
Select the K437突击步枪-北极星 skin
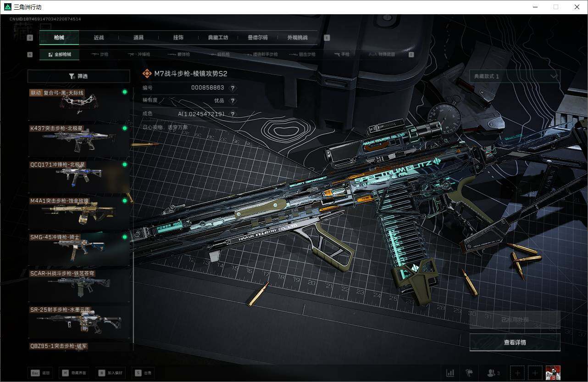pyautogui.click(x=79, y=140)
